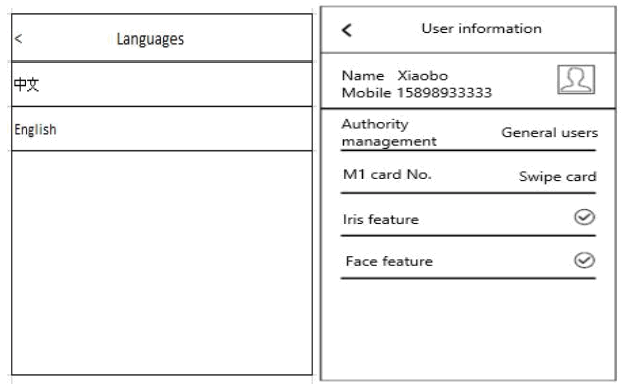
Task: Click the Languages screen title
Action: [150, 39]
